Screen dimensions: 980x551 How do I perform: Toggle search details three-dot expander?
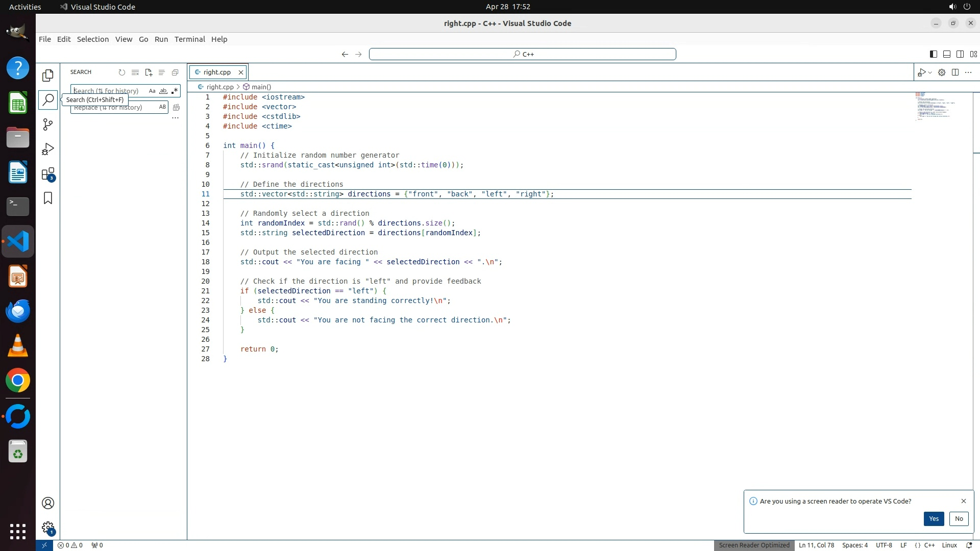click(x=175, y=118)
